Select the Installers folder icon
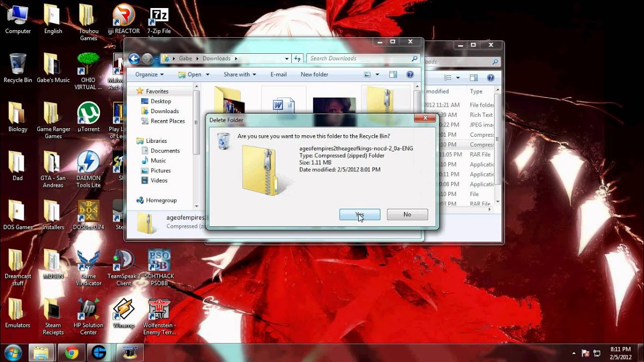Viewport: 644px width, 362px height. (53, 215)
